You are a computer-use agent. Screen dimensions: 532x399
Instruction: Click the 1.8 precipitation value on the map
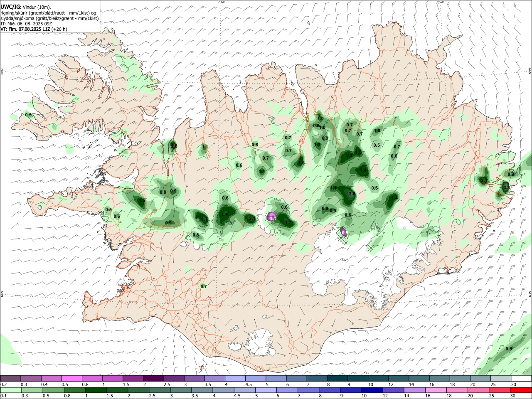click(174, 146)
